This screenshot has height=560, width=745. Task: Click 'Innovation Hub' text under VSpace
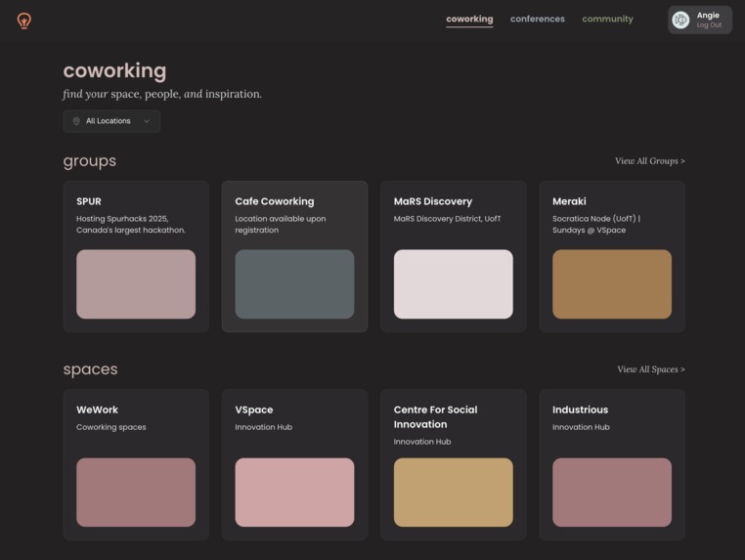point(264,427)
